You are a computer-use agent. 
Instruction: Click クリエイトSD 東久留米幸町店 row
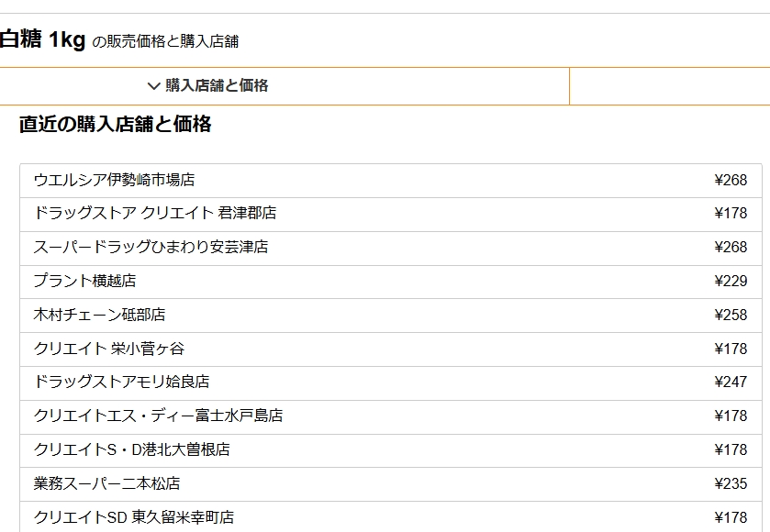coord(391,516)
